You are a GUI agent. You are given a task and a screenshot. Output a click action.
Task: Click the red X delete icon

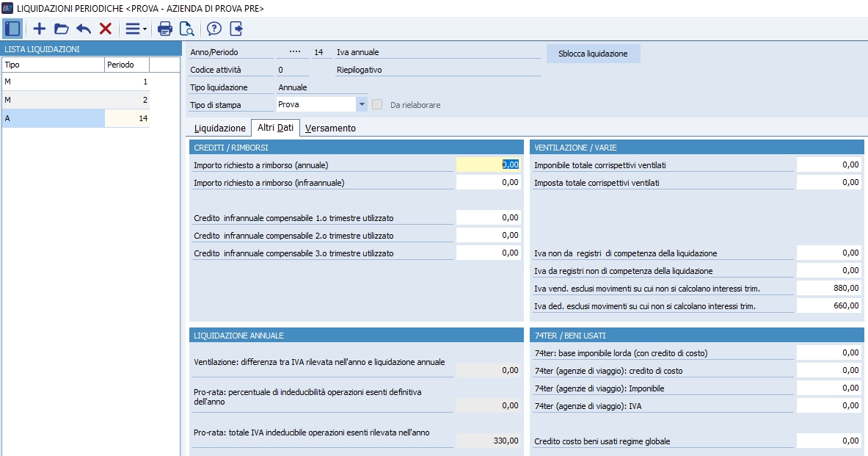click(106, 29)
